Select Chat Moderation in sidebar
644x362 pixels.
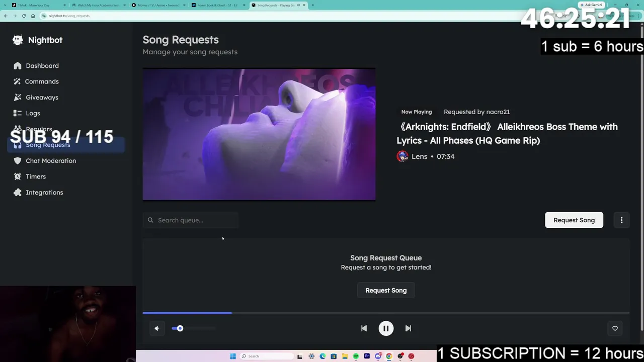[51, 161]
